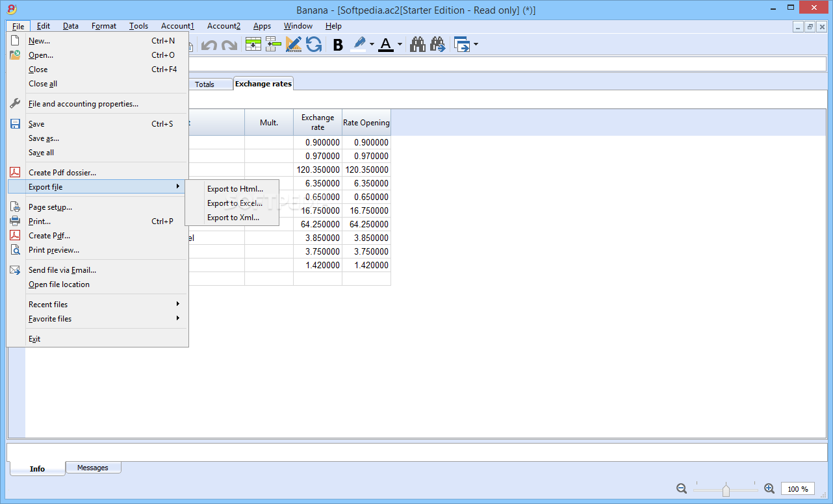Click the Rate Opening column header
This screenshot has height=504, width=833.
(366, 122)
